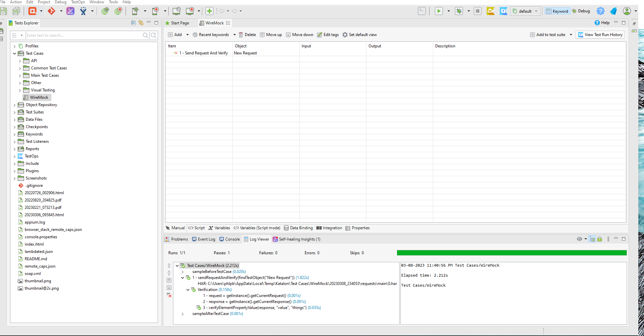Click the Jira integration toolbar icon
Image resolution: width=644 pixels, height=336 pixels.
(83, 11)
